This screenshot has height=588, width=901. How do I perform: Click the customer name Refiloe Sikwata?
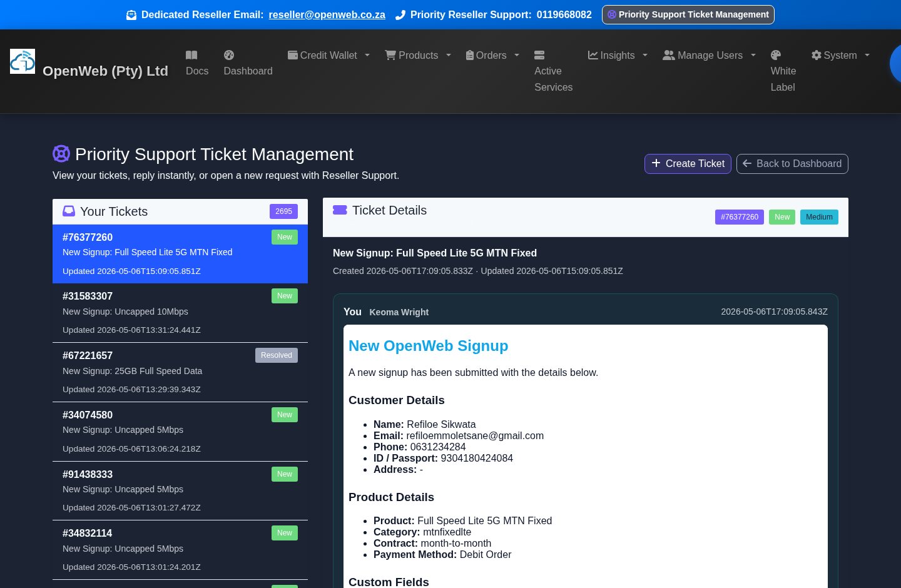coord(441,425)
